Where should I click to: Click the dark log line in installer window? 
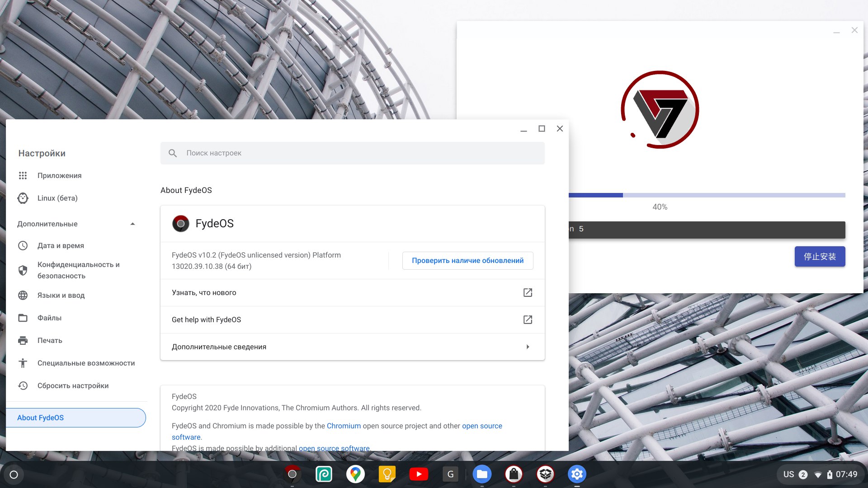point(707,230)
